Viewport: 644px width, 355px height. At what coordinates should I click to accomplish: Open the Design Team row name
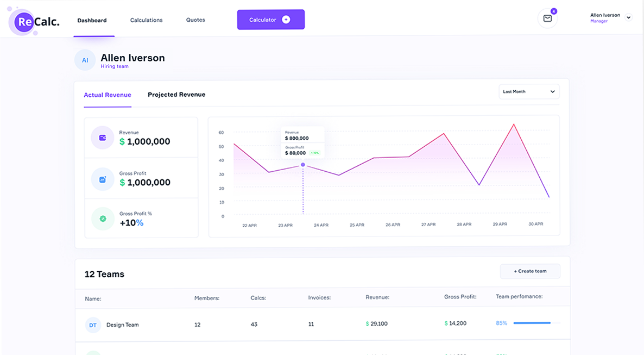[123, 325]
